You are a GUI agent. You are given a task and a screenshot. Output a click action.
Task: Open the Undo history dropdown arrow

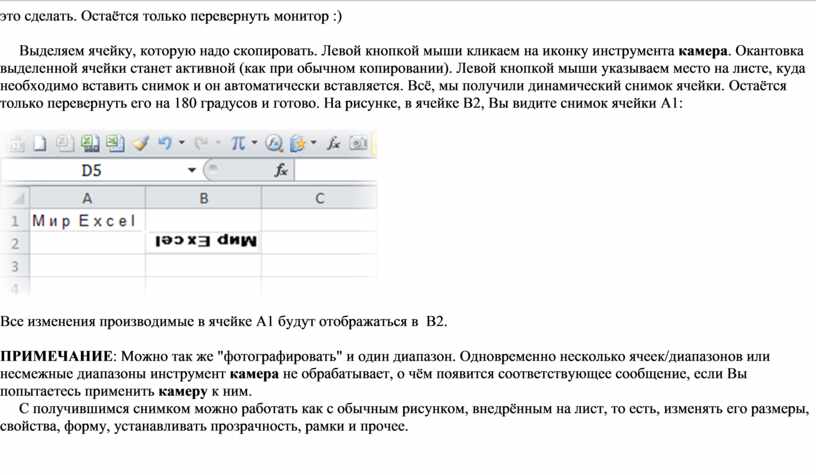[x=182, y=142]
